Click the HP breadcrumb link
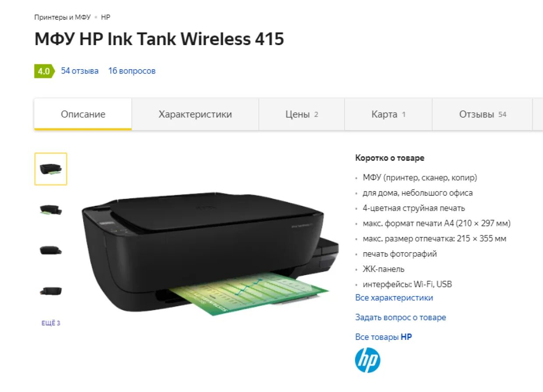Screen dimensions: 543x392 point(106,17)
